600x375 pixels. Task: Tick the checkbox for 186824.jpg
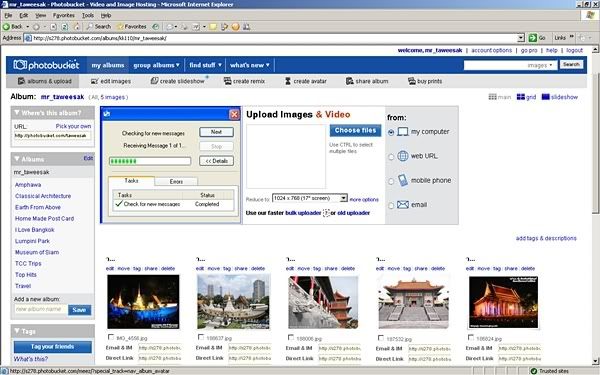click(471, 338)
